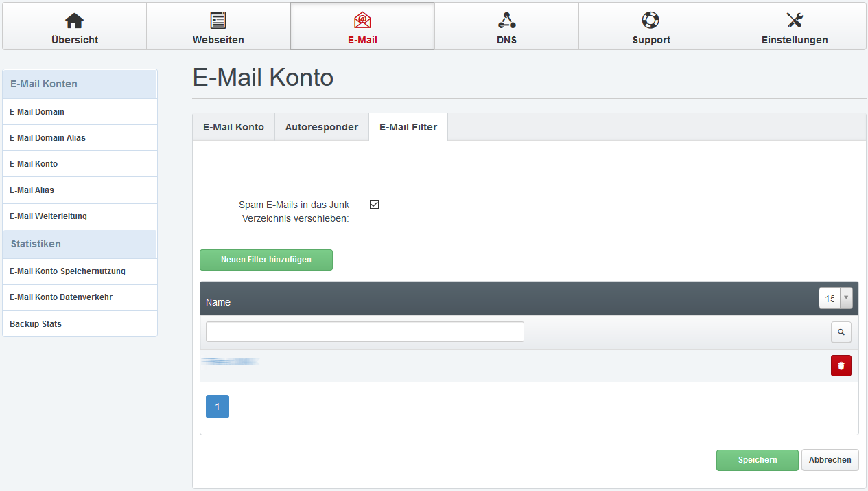Switch to the E-Mail Konto tab
Viewport: 868px width, 491px height.
(x=233, y=127)
